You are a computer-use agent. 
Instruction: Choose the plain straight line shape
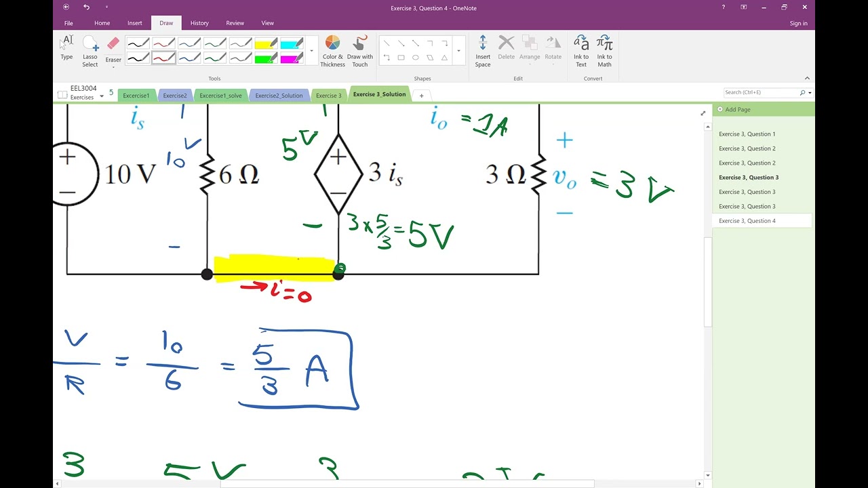point(387,43)
